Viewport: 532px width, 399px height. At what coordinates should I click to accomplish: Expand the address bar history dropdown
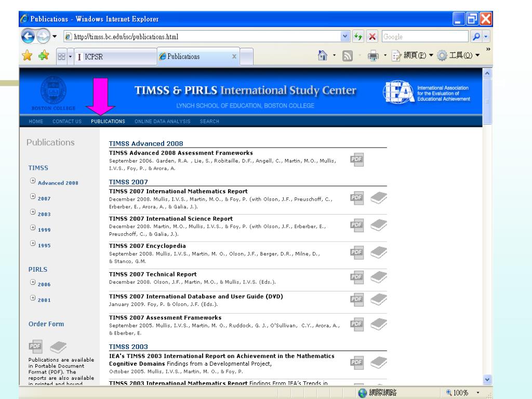point(345,36)
